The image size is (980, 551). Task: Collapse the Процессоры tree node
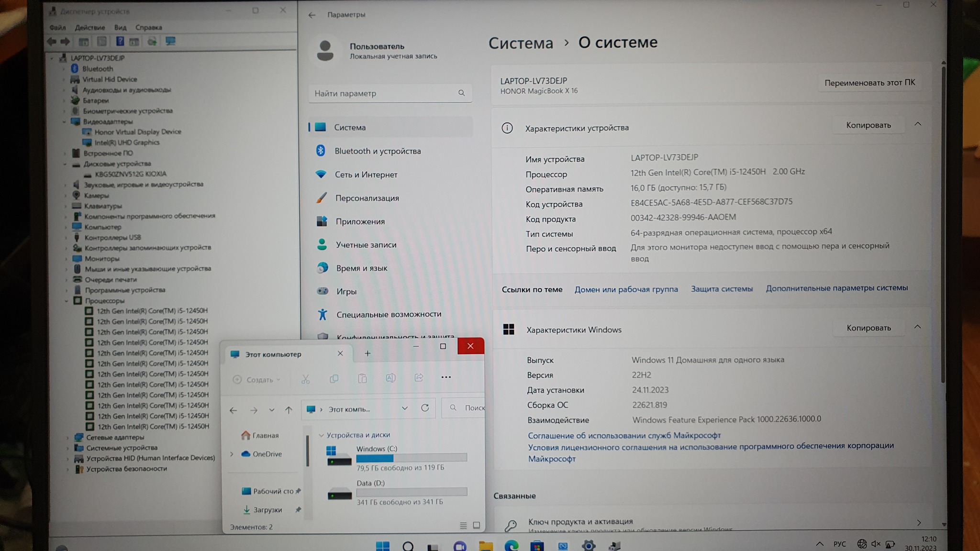pos(67,301)
